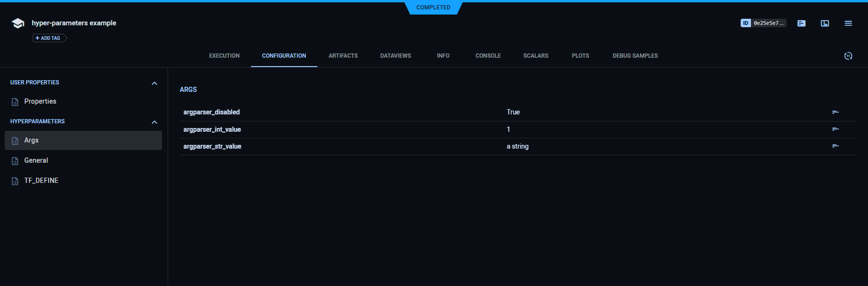Click the ID badge to copy experiment ID
The height and width of the screenshot is (286, 868).
[x=745, y=23]
